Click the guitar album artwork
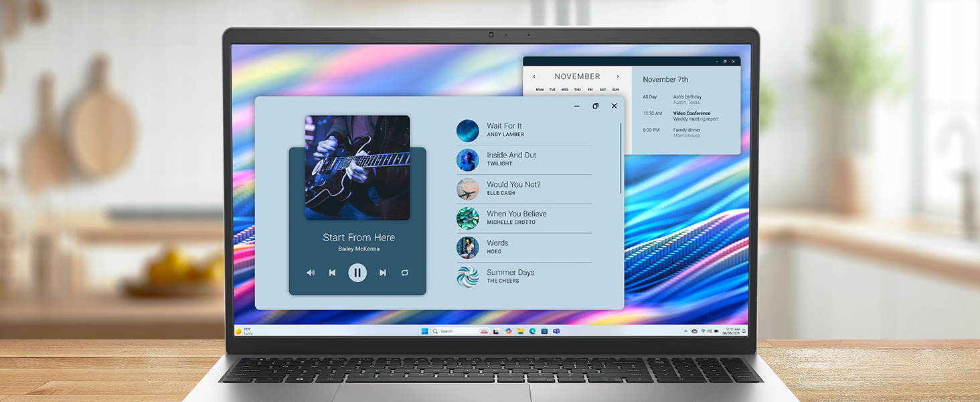 tap(357, 167)
